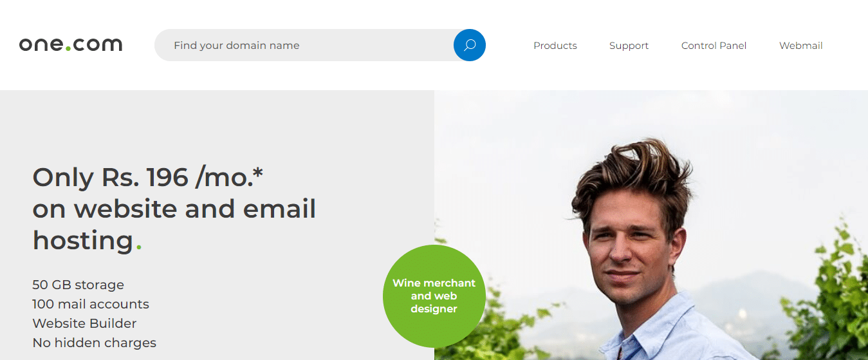The height and width of the screenshot is (360, 868).
Task: Click the green dot in one.com logo
Action: click(68, 49)
